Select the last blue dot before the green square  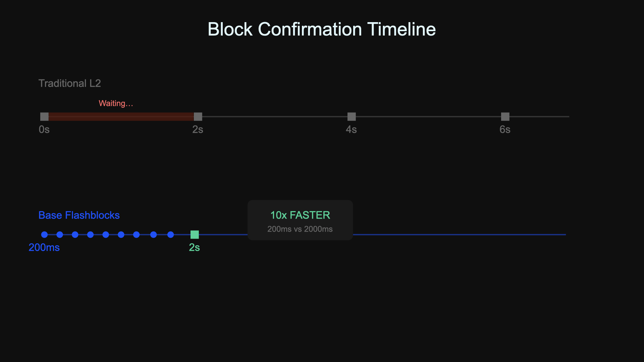coord(170,235)
